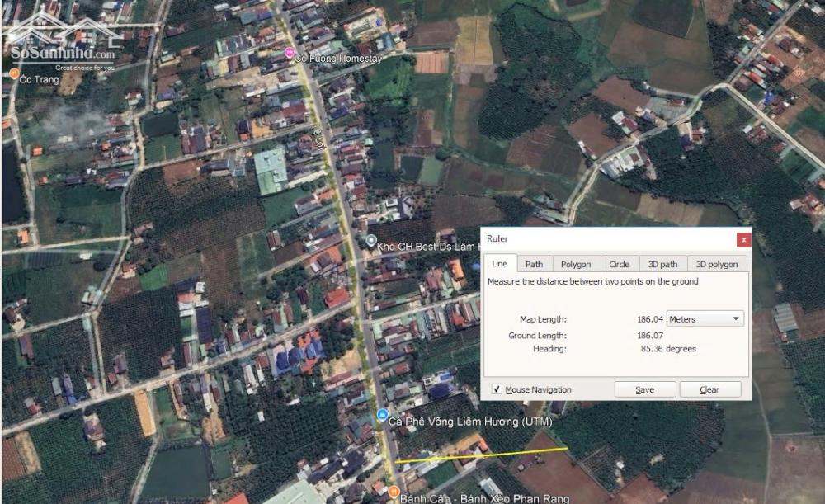Viewport: 825px width, 504px height.
Task: Select the Line tab in Ruler
Action: pyautogui.click(x=500, y=263)
